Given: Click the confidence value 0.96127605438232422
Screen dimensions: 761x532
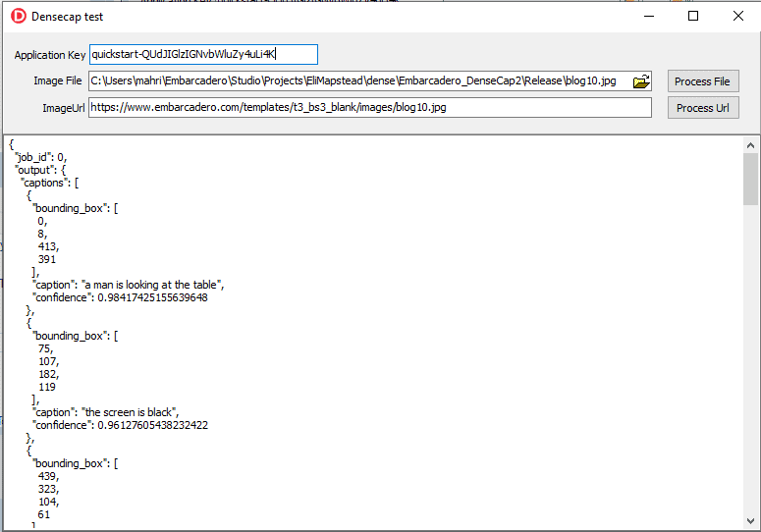Looking at the screenshot, I should pos(152,425).
